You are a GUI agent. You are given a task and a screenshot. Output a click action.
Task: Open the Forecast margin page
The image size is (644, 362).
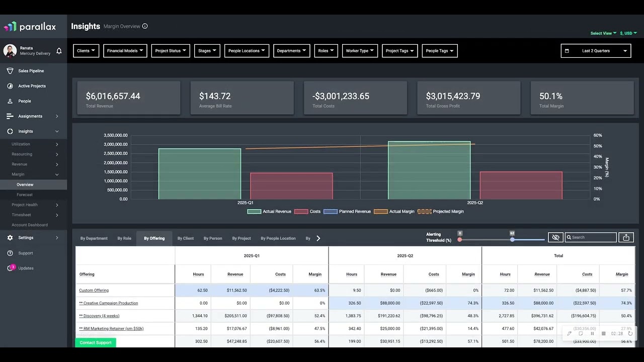click(25, 195)
